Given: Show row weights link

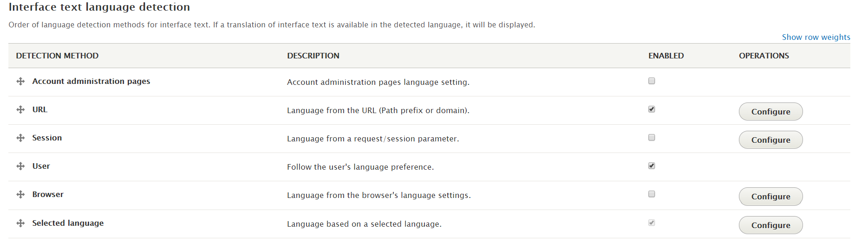Looking at the screenshot, I should pyautogui.click(x=816, y=37).
